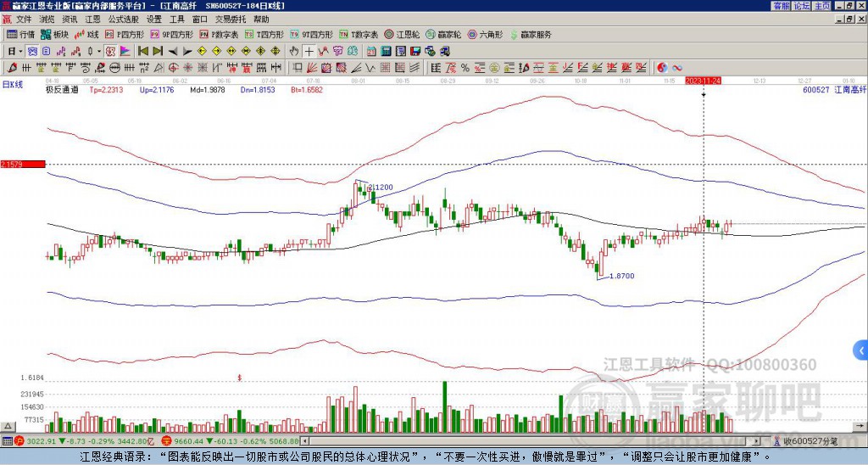Viewport: 868px width, 465px height.
Task: Open the 交易委托 menu
Action: coord(231,20)
